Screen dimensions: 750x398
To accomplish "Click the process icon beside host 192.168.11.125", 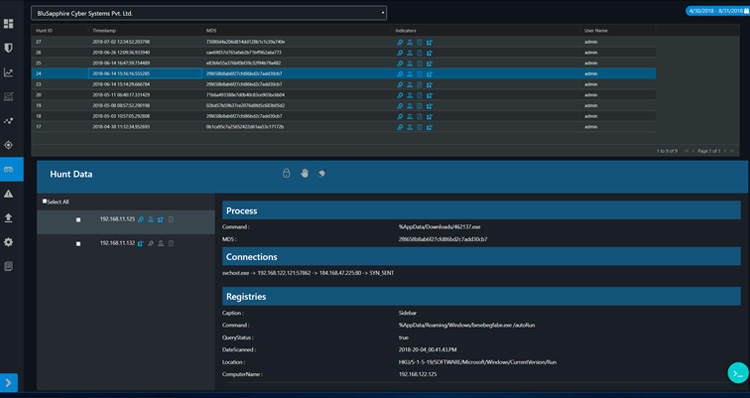I will pos(141,219).
